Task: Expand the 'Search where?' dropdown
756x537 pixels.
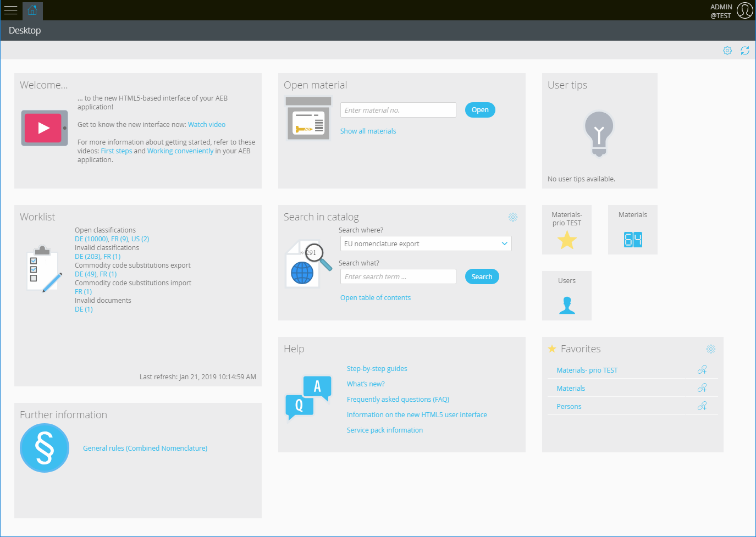Action: point(504,243)
